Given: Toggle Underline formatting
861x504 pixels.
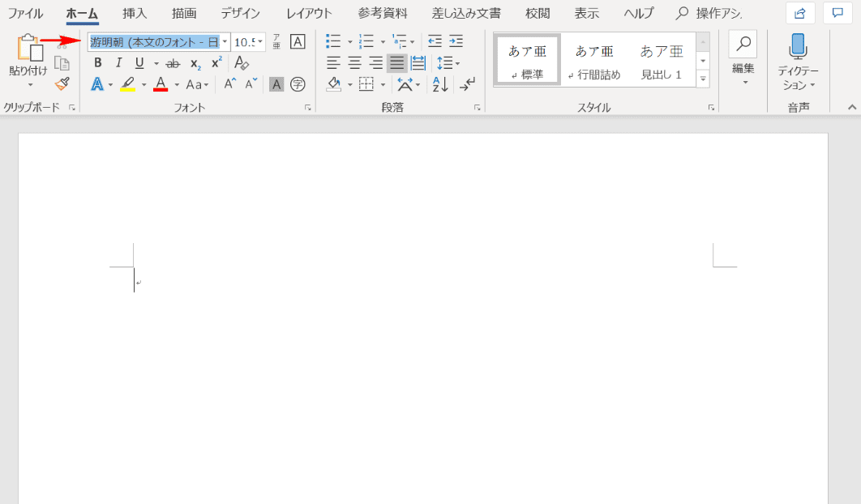Looking at the screenshot, I should [139, 63].
